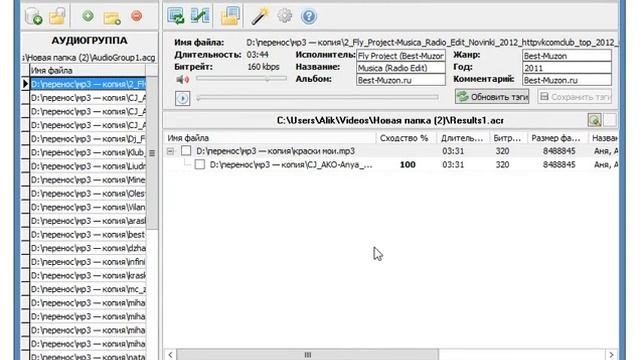
Task: Click the blank button beside the magnifier
Action: click(609, 120)
